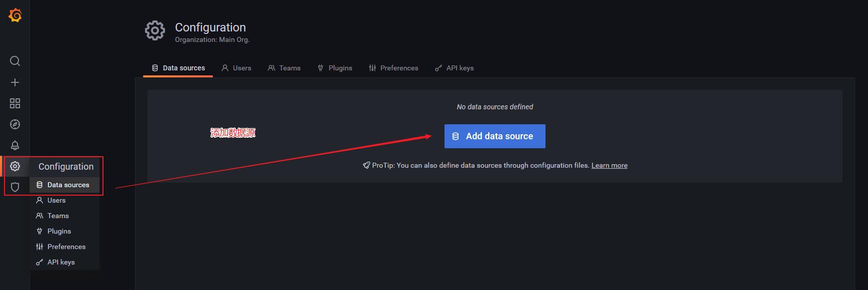Click the Grafana logo home icon
Screen dimensions: 868x290
[x=15, y=15]
